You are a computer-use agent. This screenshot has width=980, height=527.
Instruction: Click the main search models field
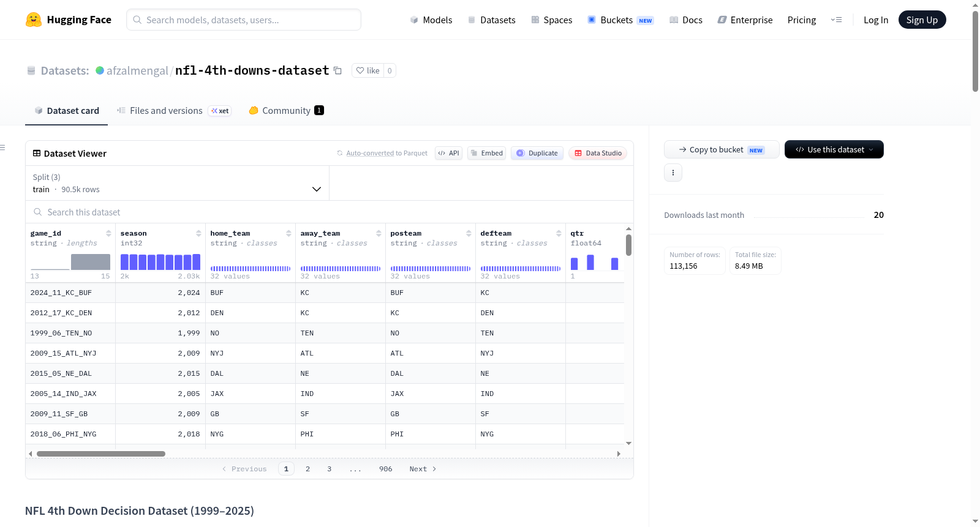pos(244,20)
